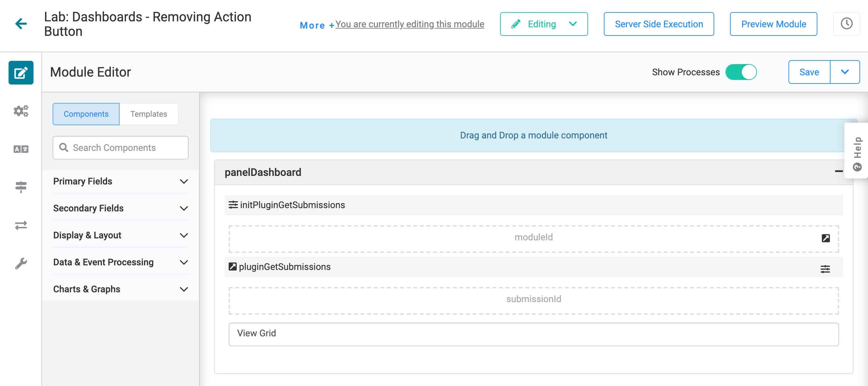Click the moduleId plugin arrow icon

coord(826,238)
